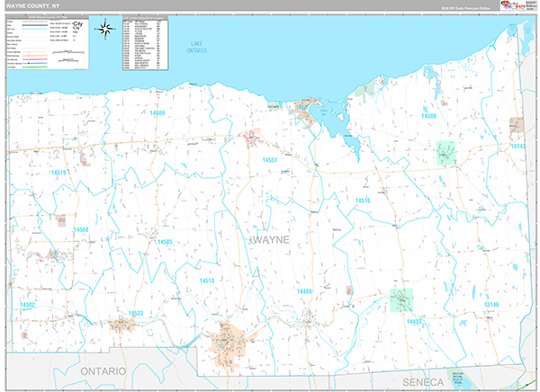This screenshot has width=540, height=392.
Task: Select ZIP code label 14516
Action: click(x=363, y=200)
